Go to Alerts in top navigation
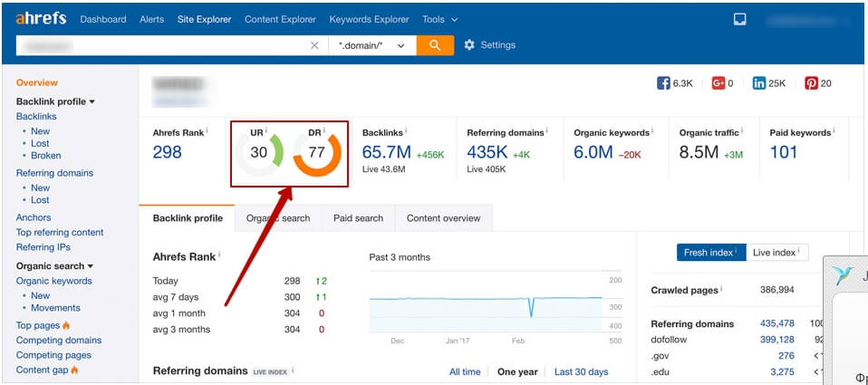 pos(151,19)
